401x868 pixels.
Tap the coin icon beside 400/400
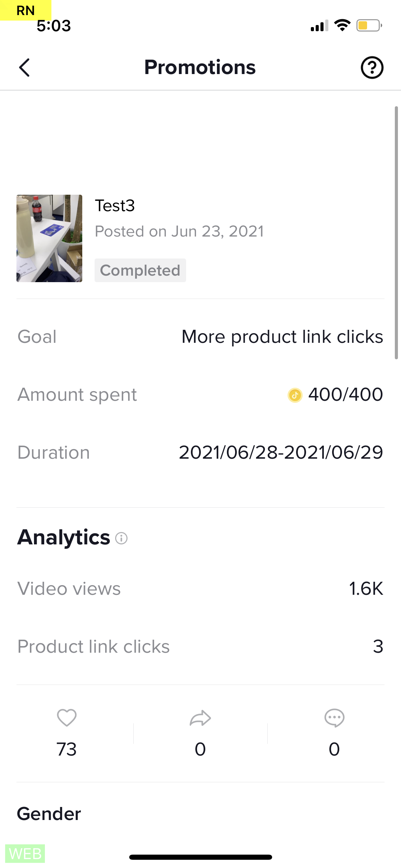click(x=295, y=395)
